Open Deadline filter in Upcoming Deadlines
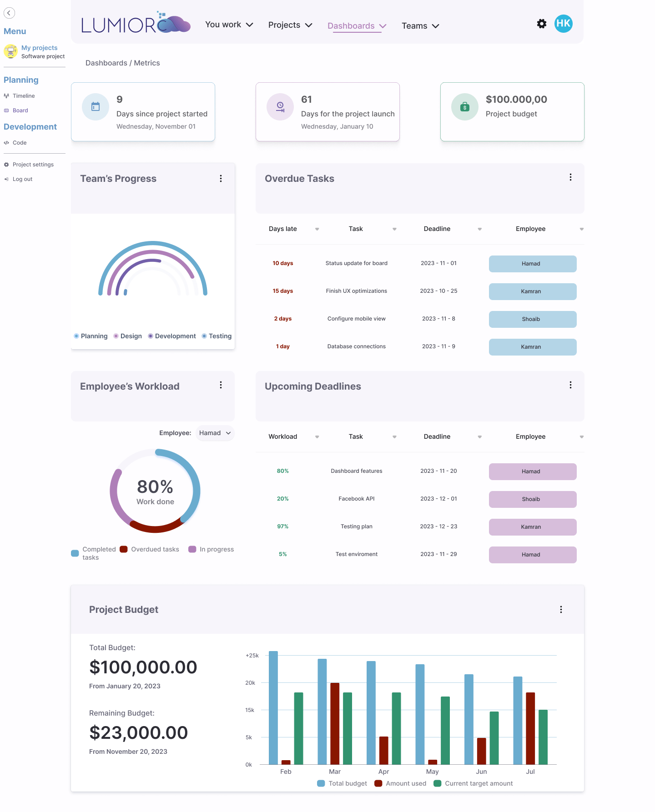Viewport: 655px width, 812px height. coord(479,437)
